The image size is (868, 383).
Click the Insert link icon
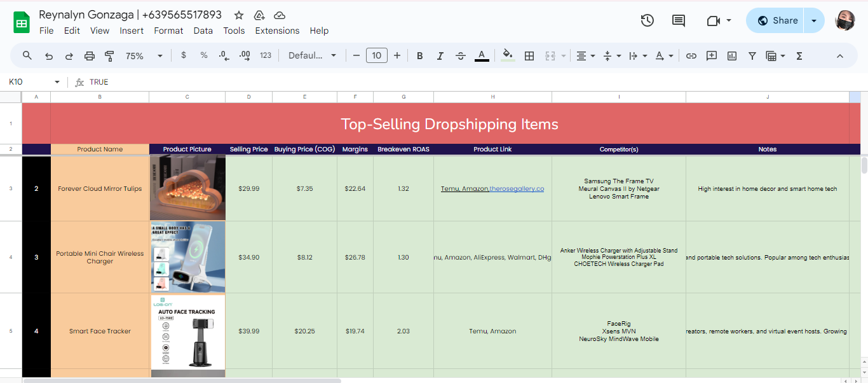point(691,56)
